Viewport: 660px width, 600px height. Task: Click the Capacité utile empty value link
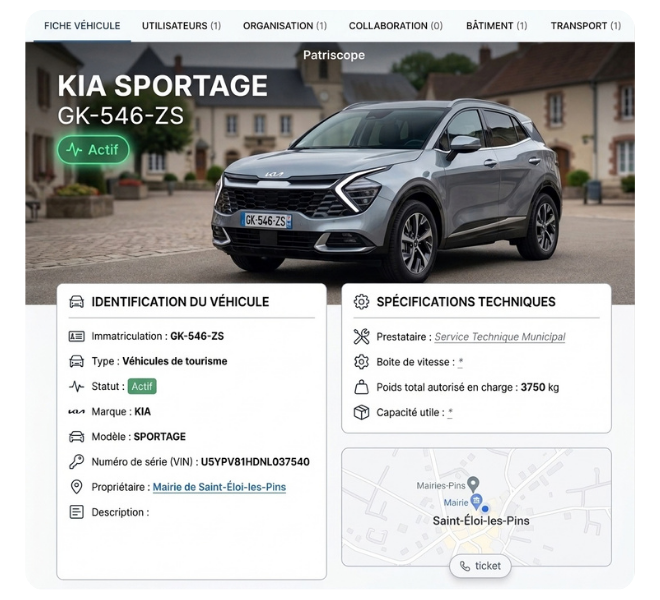(x=450, y=412)
